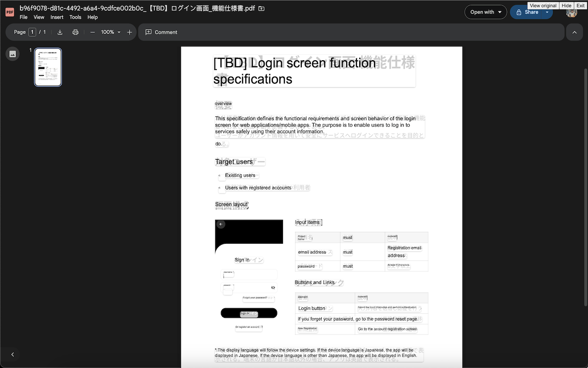588x368 pixels.
Task: Expand the arrow beside the Share button
Action: pos(547,12)
